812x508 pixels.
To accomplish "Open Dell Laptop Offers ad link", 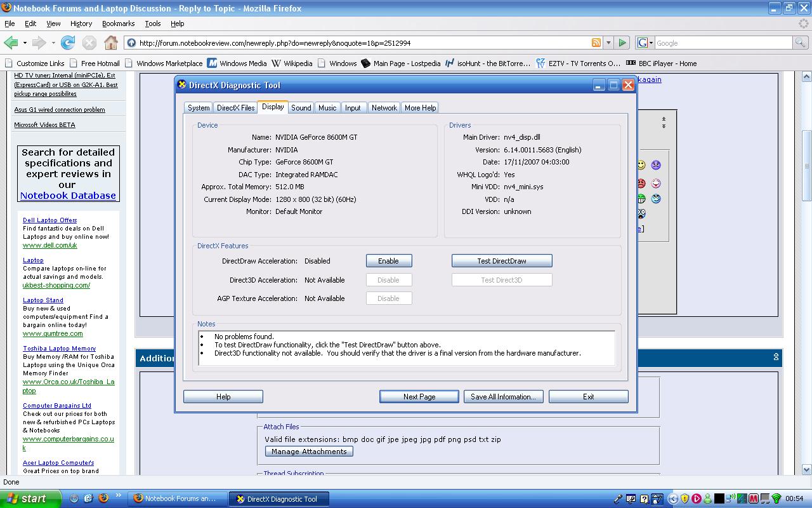I will click(x=49, y=220).
